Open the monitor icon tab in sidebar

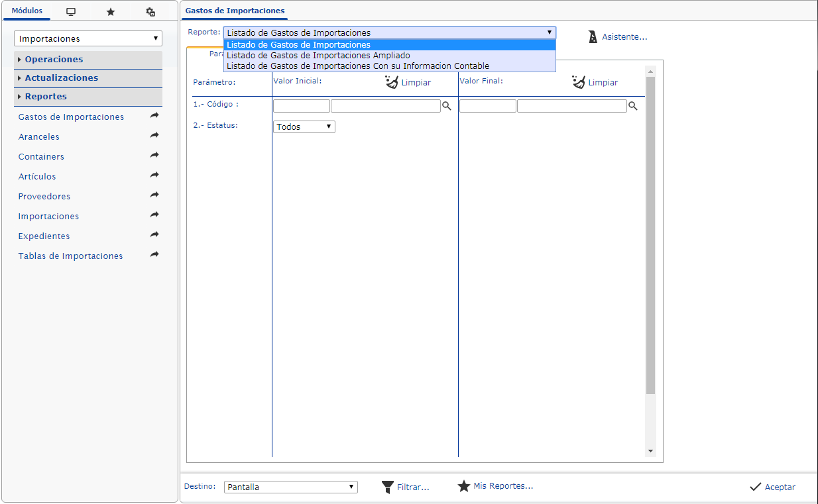[x=71, y=12]
